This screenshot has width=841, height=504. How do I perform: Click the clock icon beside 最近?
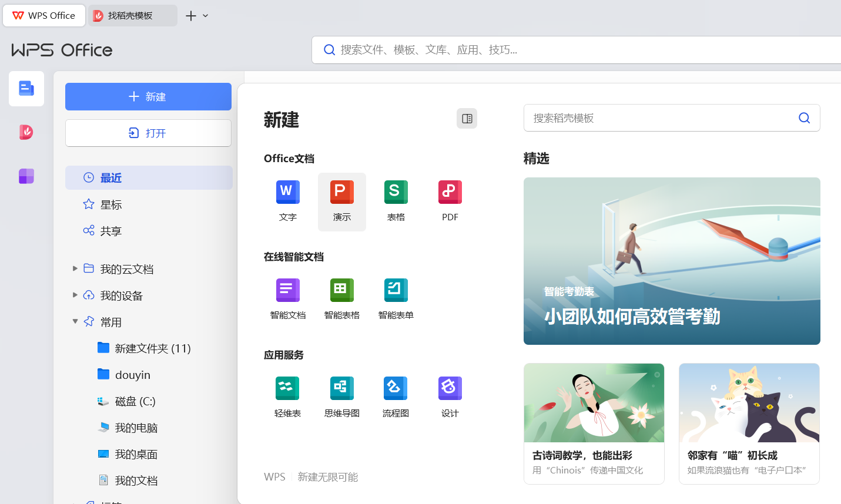point(89,177)
